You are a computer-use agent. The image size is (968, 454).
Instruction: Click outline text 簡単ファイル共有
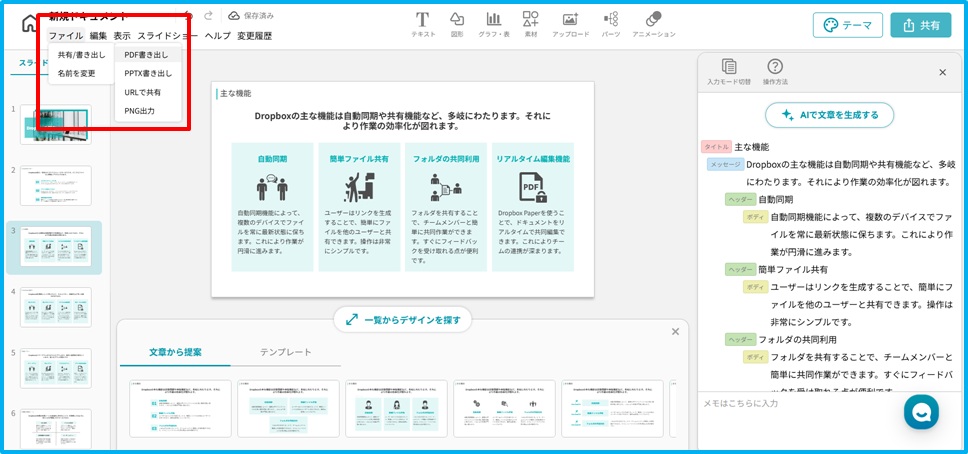pos(793,270)
